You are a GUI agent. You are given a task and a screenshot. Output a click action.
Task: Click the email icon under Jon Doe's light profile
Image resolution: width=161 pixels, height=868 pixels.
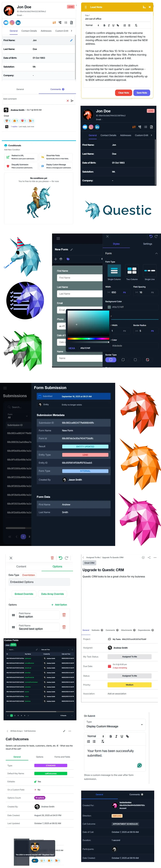(x=6, y=23)
